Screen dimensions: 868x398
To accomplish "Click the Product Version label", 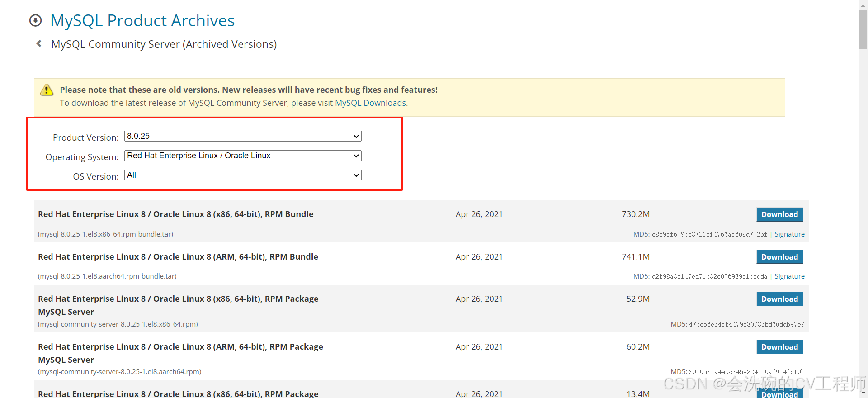I will 85,137.
